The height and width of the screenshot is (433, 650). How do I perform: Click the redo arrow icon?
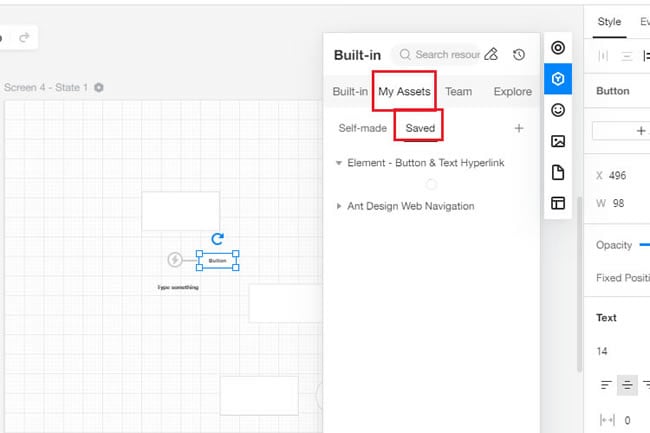[x=24, y=38]
